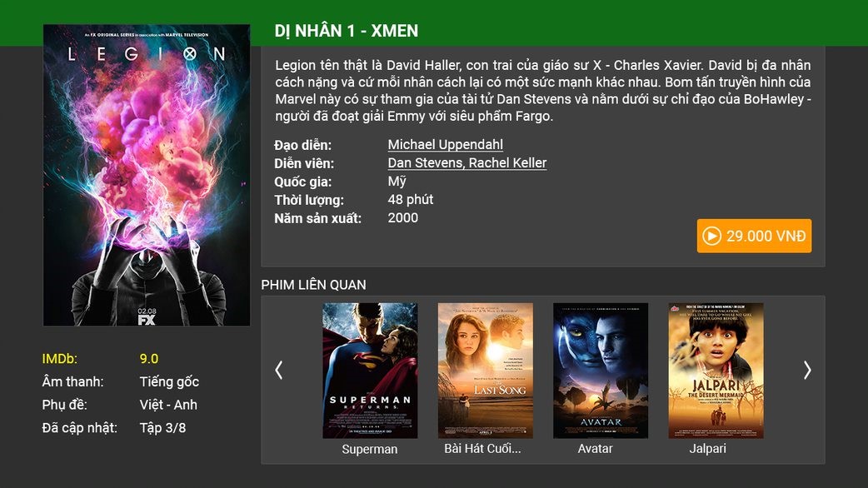
Task: Click the 29.000 VNĐ purchase button
Action: click(x=754, y=236)
